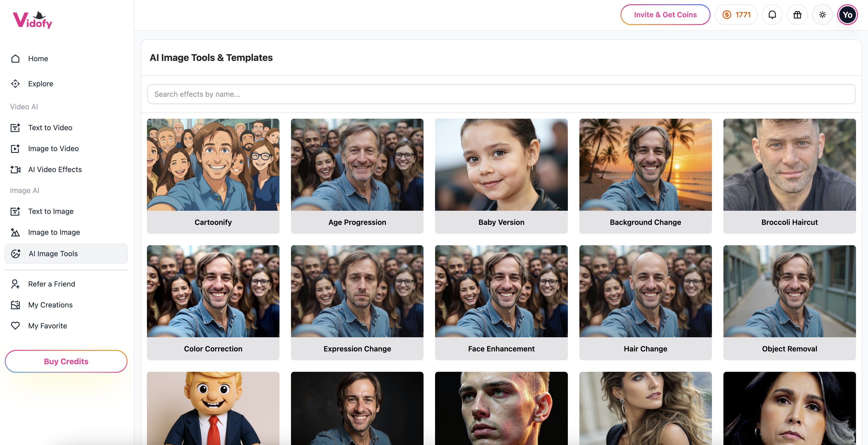Click Invite & Get Coins button

coord(665,15)
